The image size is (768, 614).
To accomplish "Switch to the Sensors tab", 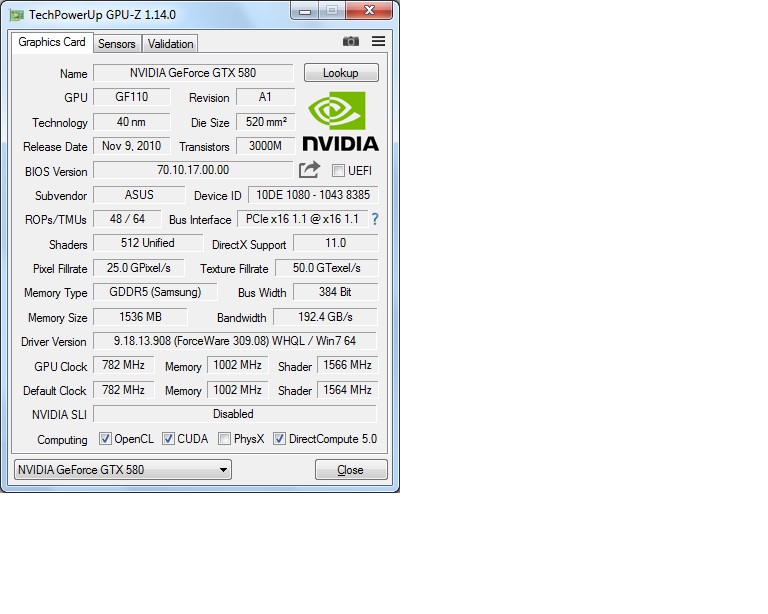I will (117, 44).
